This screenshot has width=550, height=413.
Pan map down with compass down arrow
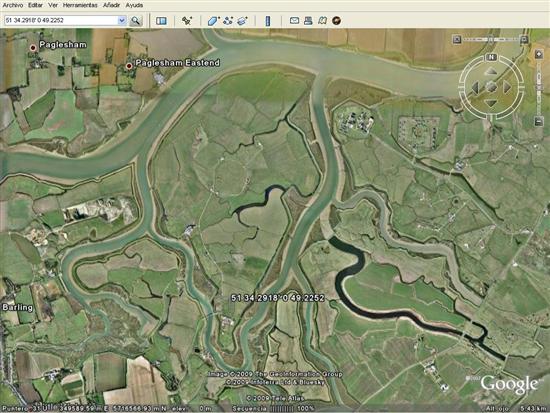point(491,103)
